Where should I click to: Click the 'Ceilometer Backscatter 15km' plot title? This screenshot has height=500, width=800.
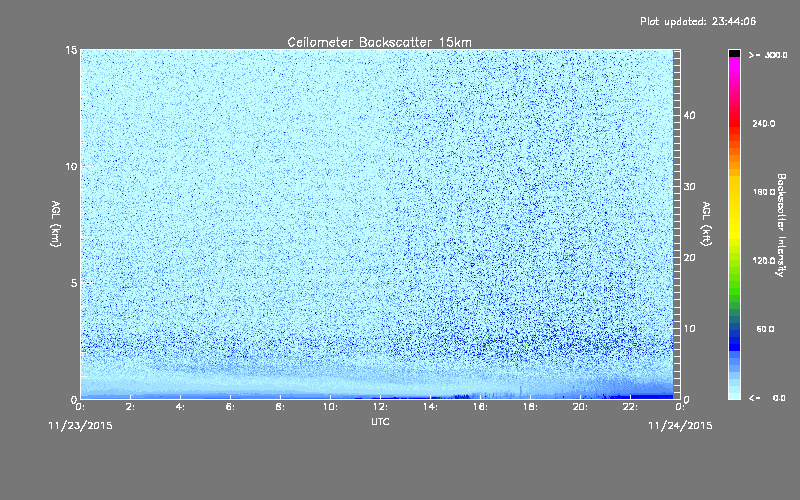[x=380, y=42]
